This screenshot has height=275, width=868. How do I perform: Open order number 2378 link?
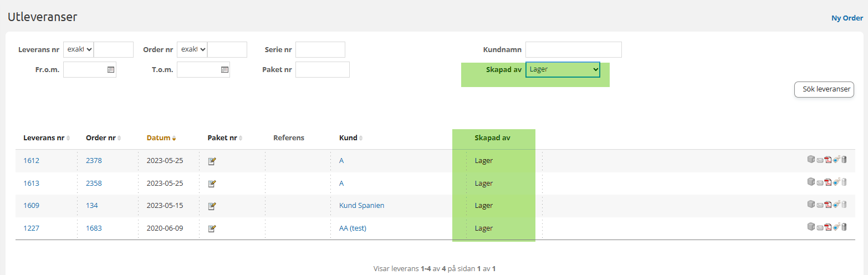pyautogui.click(x=94, y=161)
